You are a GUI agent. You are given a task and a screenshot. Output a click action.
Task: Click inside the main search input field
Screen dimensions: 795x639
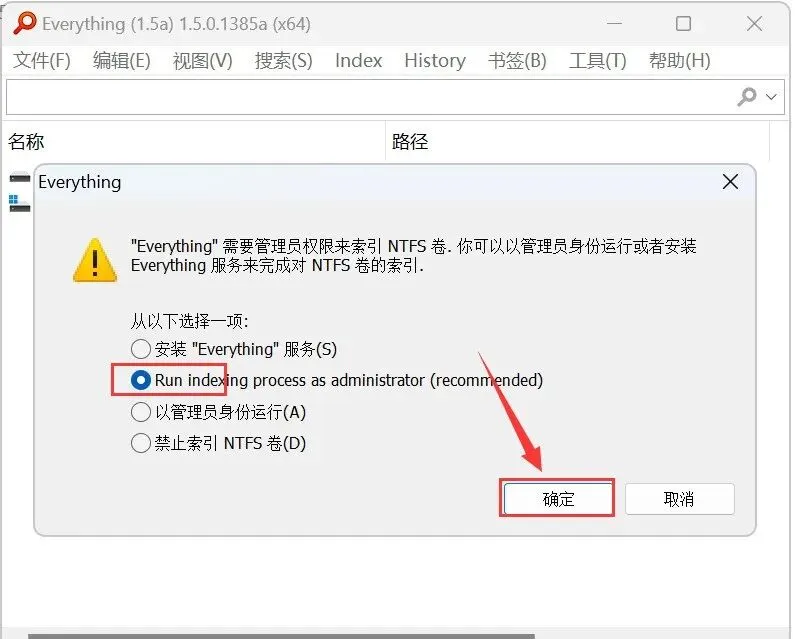pyautogui.click(x=370, y=96)
